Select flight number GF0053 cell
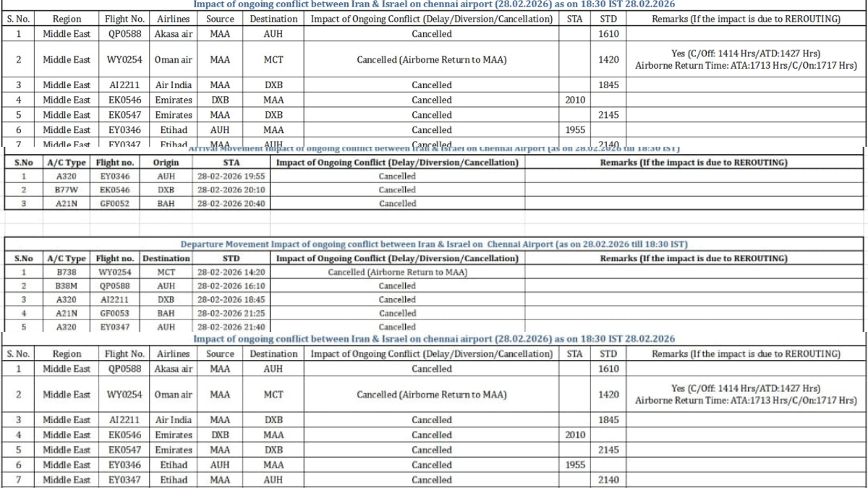This screenshot has height=488, width=868. tap(115, 313)
